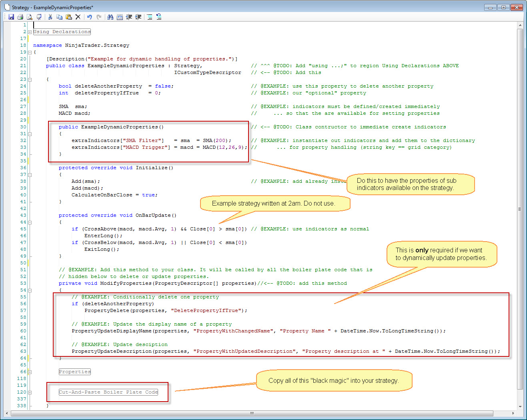Click "ExitLong();" on line 48
The image size is (527, 420).
click(x=102, y=249)
